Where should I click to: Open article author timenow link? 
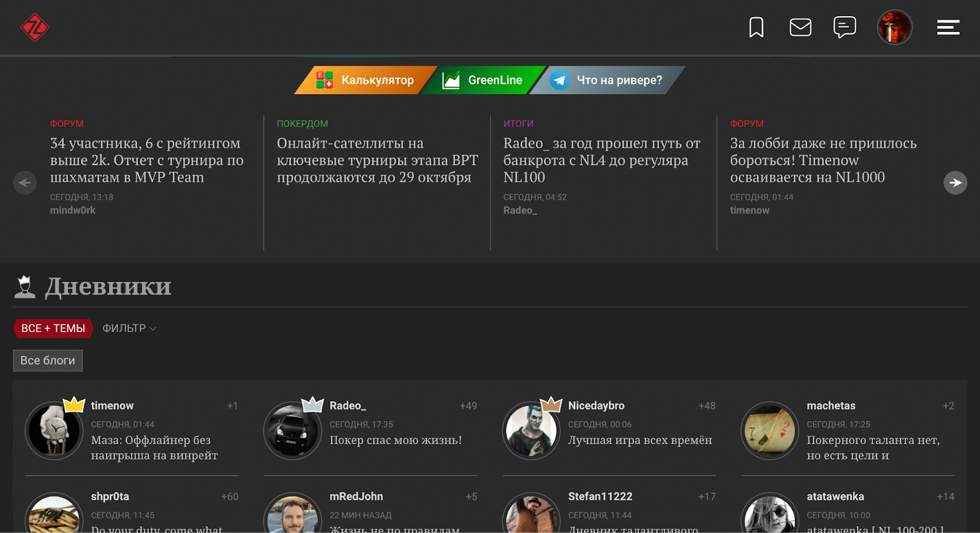750,210
